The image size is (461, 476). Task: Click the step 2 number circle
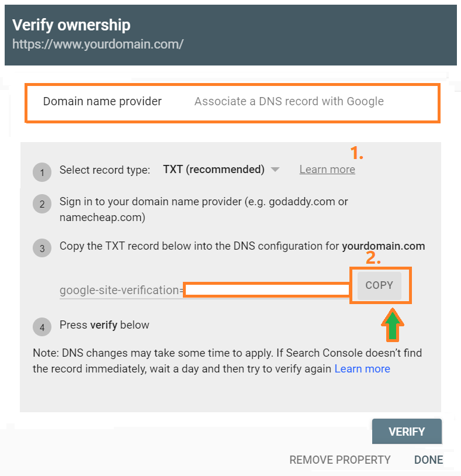click(42, 203)
